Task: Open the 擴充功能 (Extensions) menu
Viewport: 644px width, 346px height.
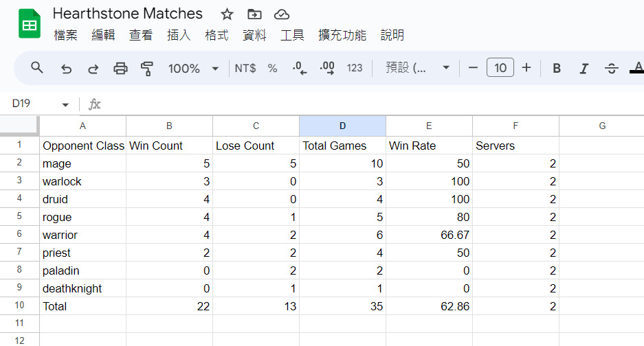Action: (342, 35)
